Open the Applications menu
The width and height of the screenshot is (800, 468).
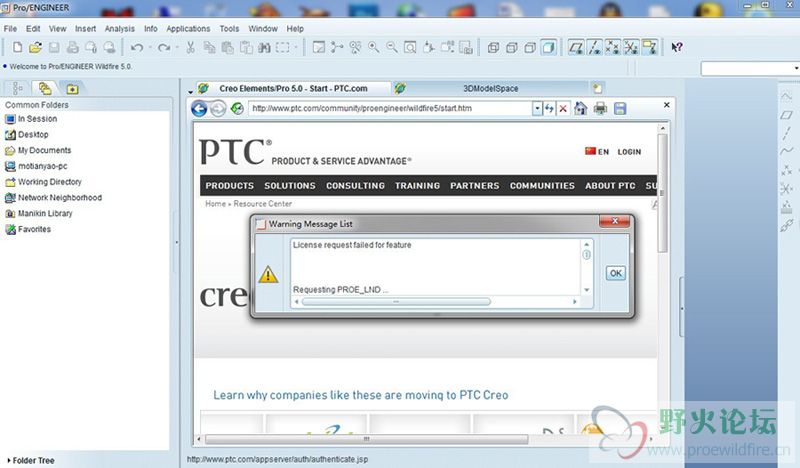(x=188, y=29)
